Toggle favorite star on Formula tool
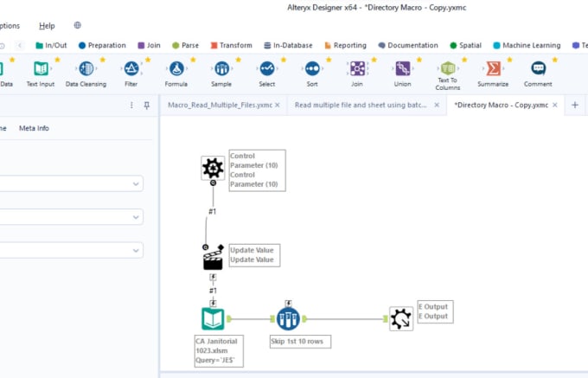 193,60
